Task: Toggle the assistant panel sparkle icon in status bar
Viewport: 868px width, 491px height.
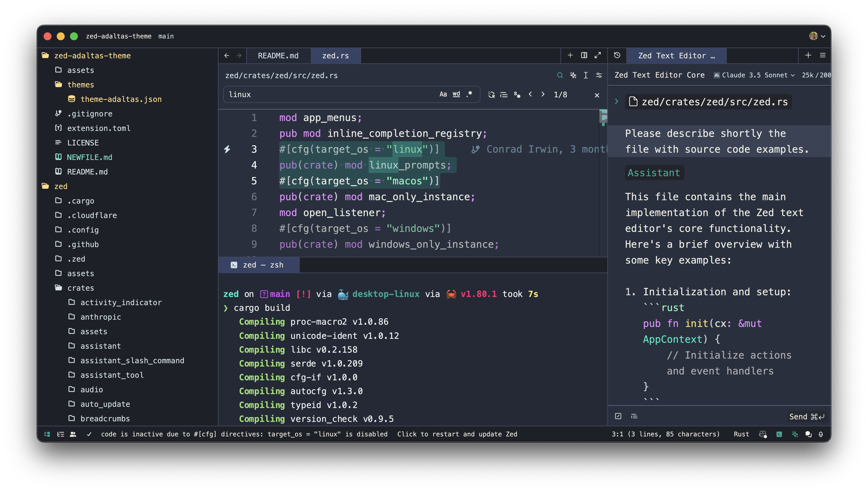Action: [x=794, y=434]
